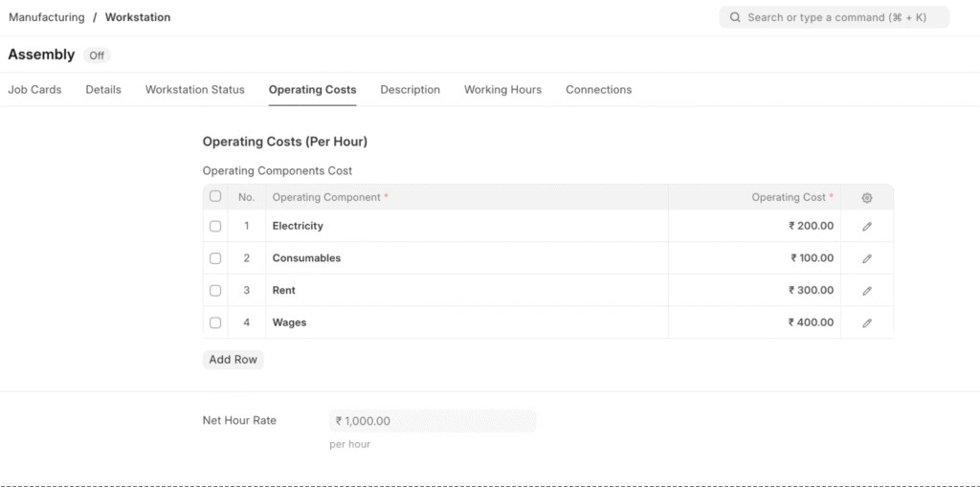Navigate to Manufacturing breadcrumb link
The image size is (980, 487).
[47, 17]
